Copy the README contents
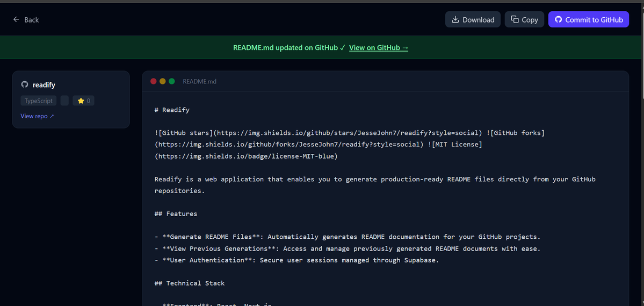The image size is (644, 306). point(524,19)
